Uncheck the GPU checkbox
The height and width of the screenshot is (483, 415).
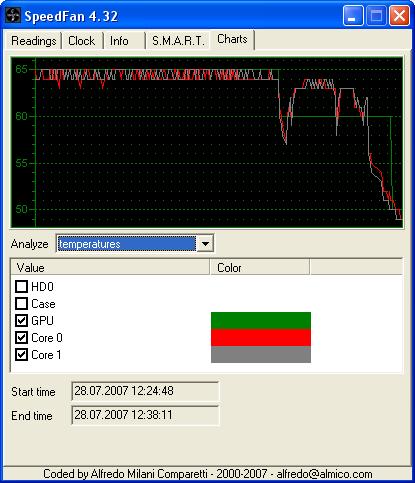22,320
